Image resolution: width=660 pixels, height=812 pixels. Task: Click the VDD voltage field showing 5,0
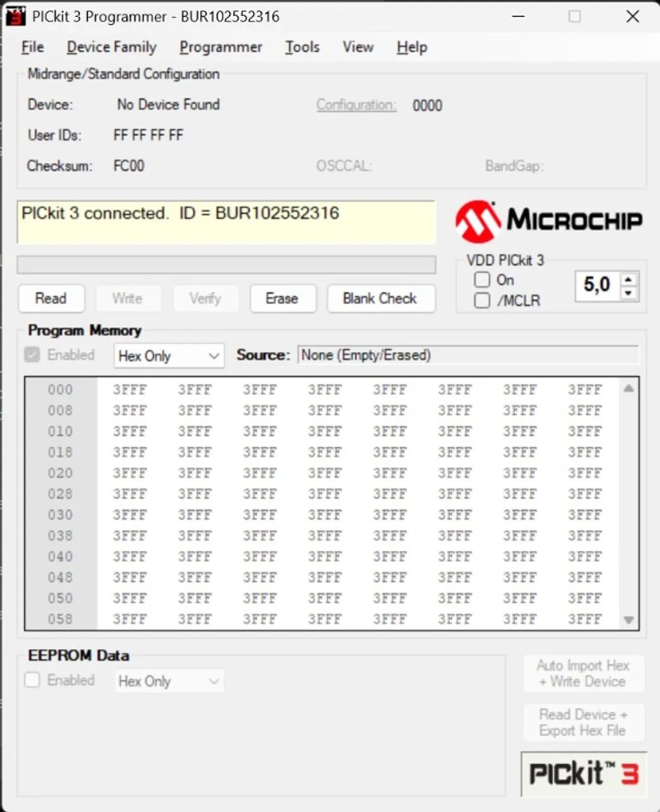(x=597, y=285)
